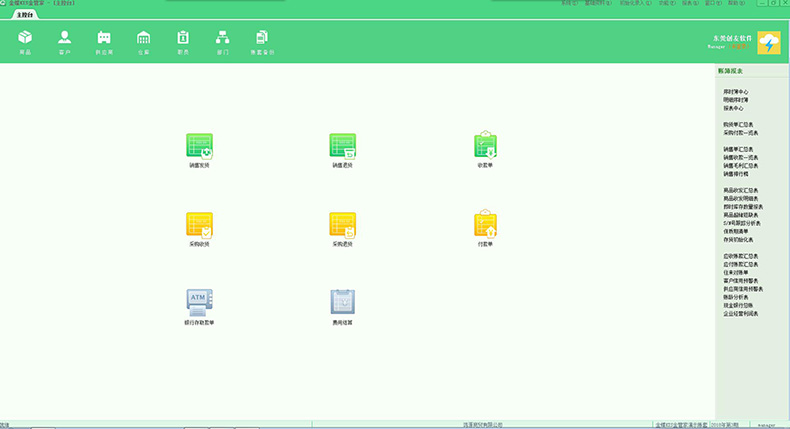Open the account set backup icon
The height and width of the screenshot is (429, 790).
(262, 38)
